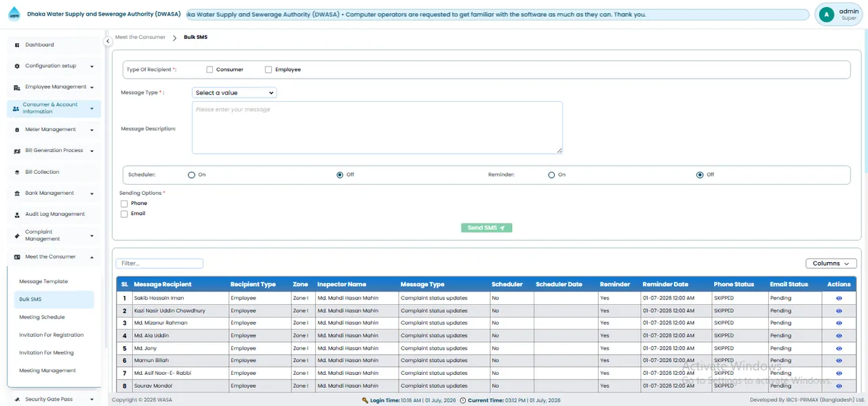Turn Scheduler On radio button
This screenshot has width=868, height=406.
click(x=191, y=174)
